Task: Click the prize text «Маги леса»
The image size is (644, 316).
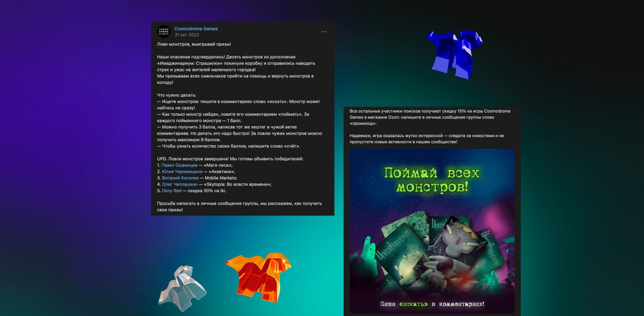Action: pos(218,165)
